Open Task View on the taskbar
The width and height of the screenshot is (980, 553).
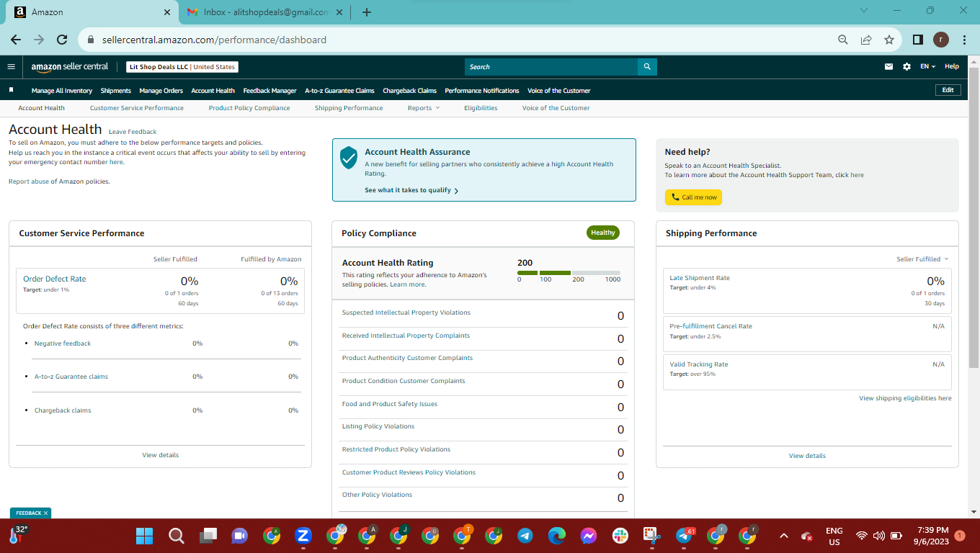click(x=208, y=536)
